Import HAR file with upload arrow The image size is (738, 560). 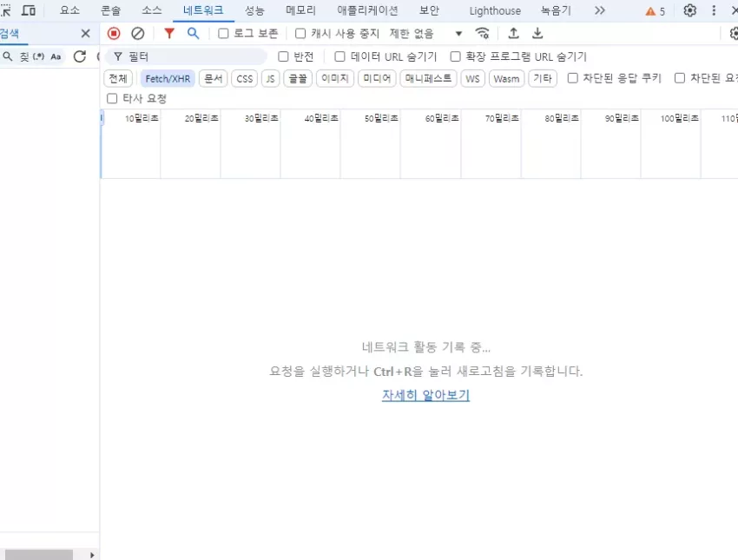(513, 33)
